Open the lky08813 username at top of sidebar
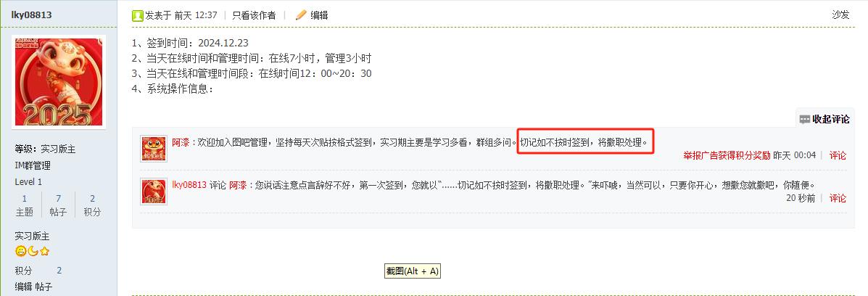The width and height of the screenshot is (868, 296). [x=32, y=15]
